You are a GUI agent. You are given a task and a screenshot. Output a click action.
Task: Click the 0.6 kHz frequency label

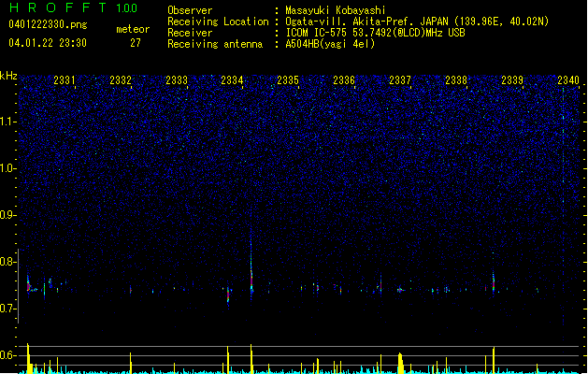click(x=8, y=355)
